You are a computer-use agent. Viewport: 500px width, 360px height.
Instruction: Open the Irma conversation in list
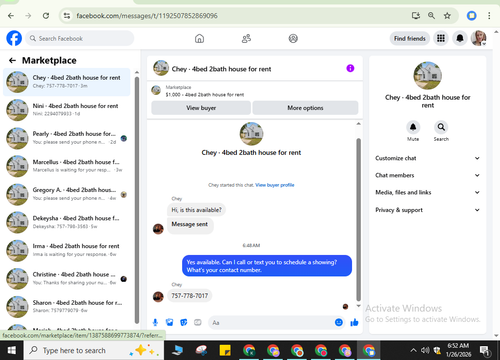tap(67, 250)
